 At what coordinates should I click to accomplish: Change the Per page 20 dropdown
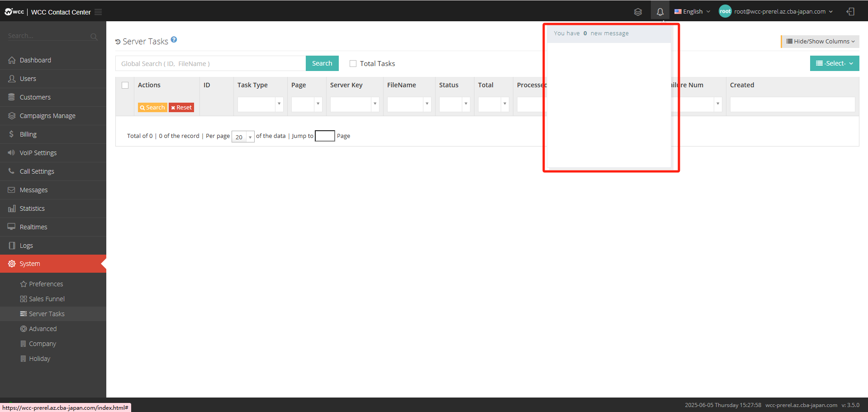pyautogui.click(x=243, y=137)
